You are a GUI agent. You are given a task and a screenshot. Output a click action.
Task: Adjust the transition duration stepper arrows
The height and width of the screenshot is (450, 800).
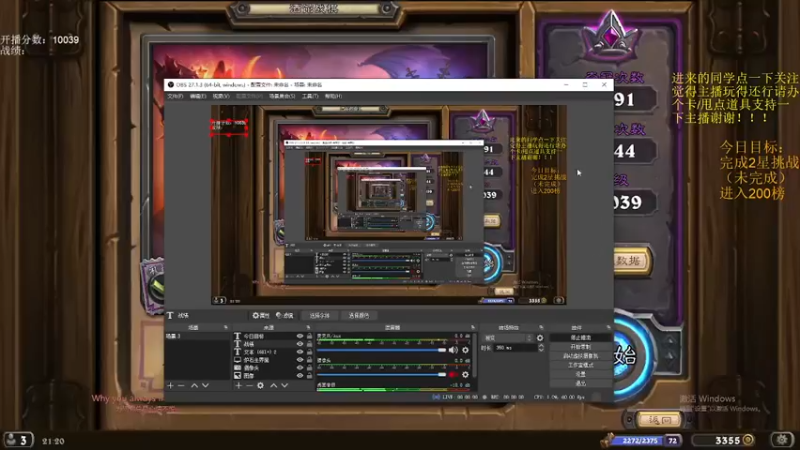(x=541, y=348)
